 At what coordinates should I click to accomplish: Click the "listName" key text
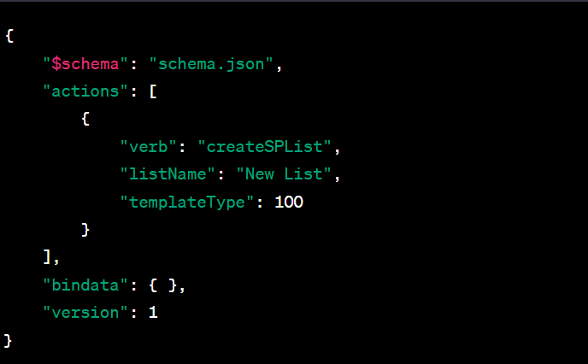pyautogui.click(x=168, y=174)
